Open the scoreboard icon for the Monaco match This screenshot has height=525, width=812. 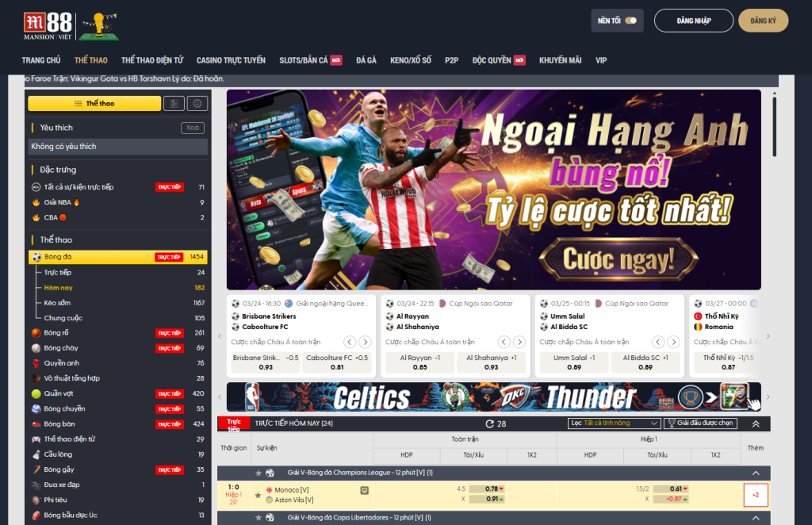click(365, 490)
